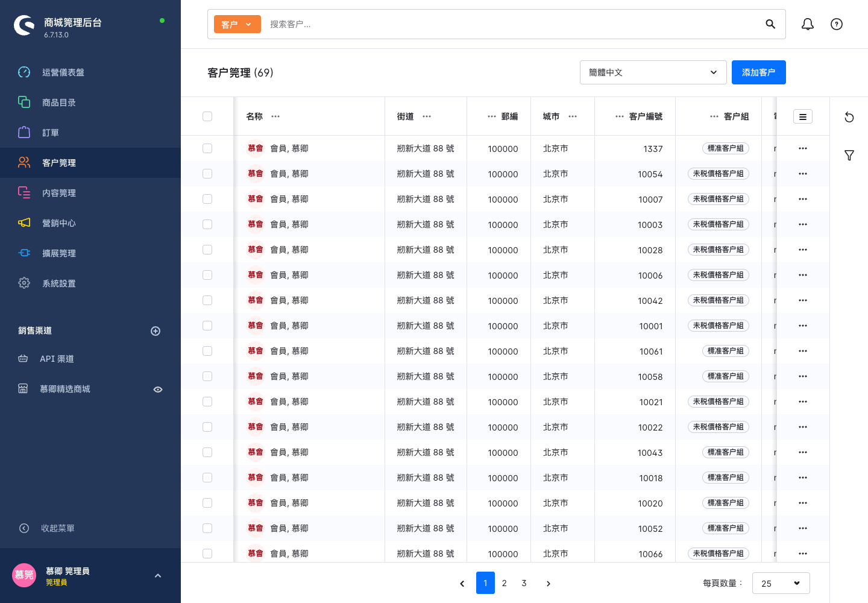Select checkbox for customer 10007

[207, 199]
